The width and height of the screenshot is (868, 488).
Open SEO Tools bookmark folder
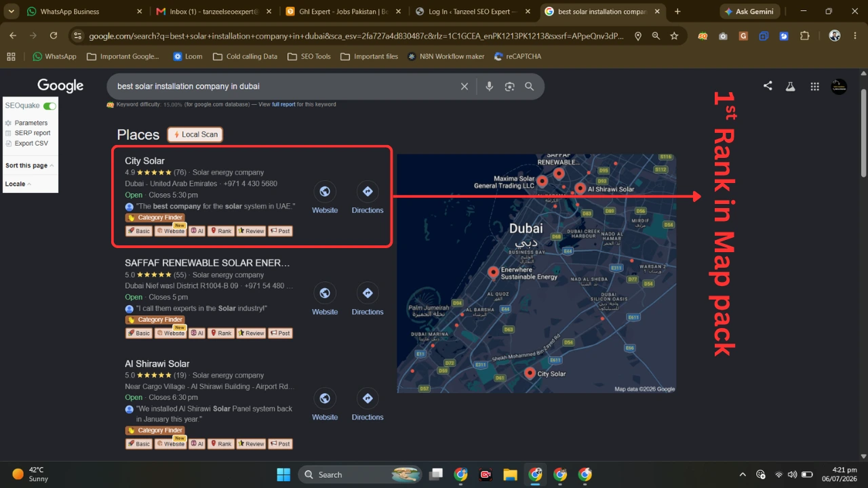[x=309, y=56]
